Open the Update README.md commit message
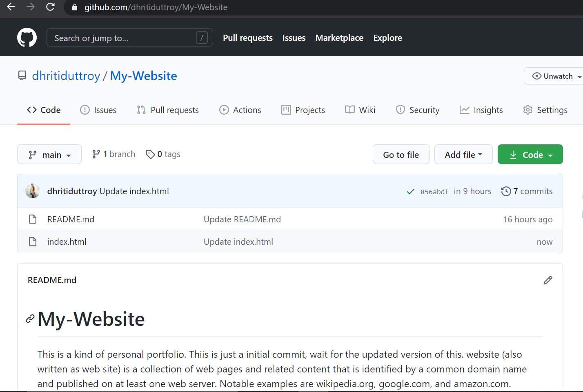 [242, 219]
